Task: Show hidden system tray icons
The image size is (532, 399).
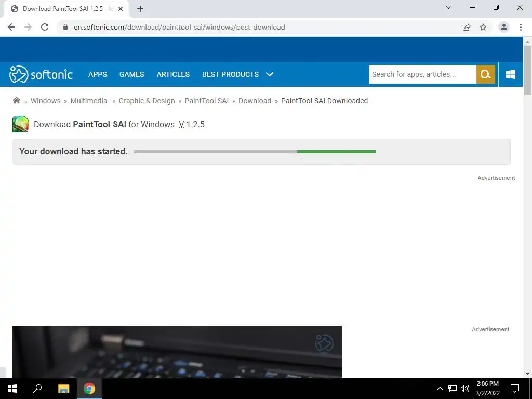Action: (x=440, y=389)
